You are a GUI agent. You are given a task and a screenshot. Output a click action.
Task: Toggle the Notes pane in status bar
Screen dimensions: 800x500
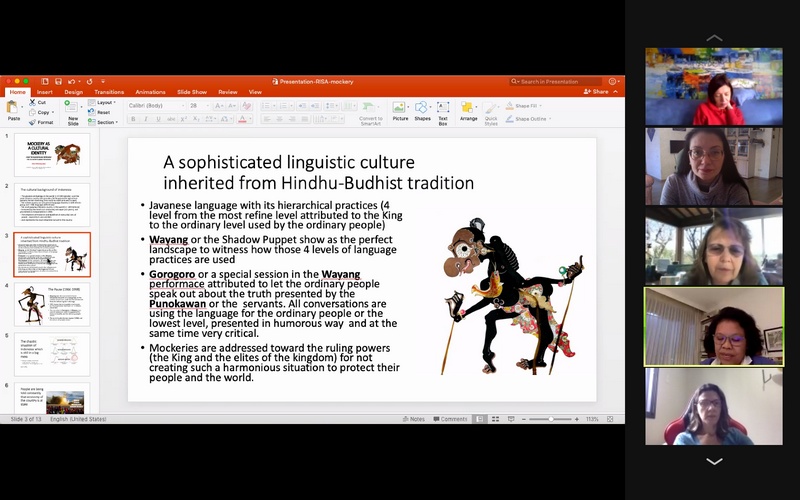point(414,419)
